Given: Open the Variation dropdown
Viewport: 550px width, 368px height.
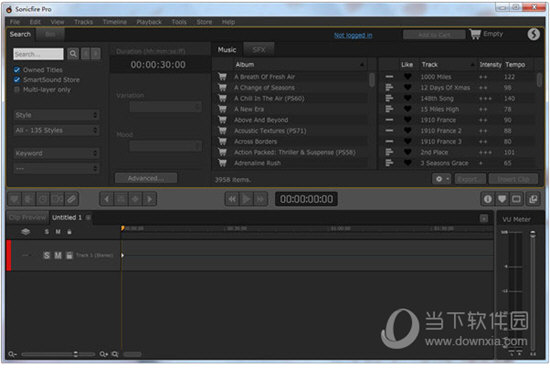Looking at the screenshot, I should point(165,107).
